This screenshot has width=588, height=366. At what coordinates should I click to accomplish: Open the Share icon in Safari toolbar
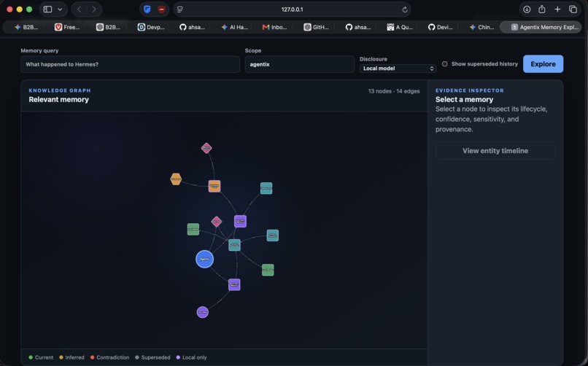[x=542, y=9]
